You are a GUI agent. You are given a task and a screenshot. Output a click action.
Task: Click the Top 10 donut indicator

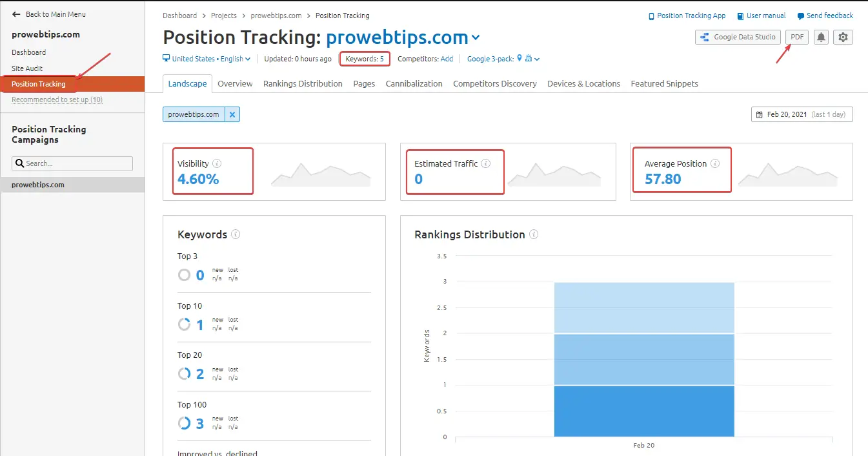[184, 324]
